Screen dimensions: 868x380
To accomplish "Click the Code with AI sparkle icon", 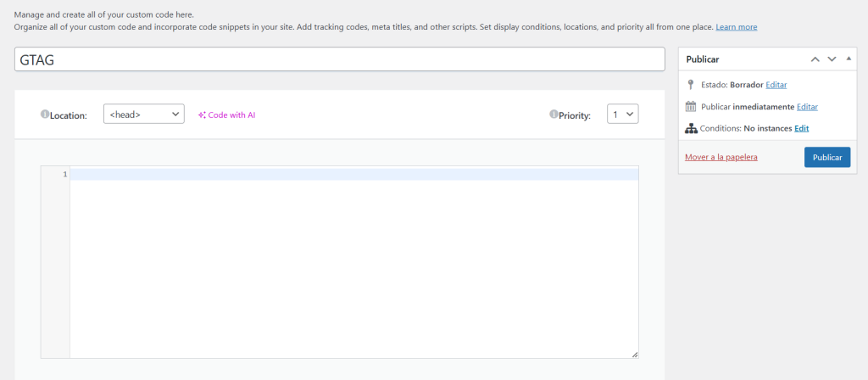I will click(202, 115).
